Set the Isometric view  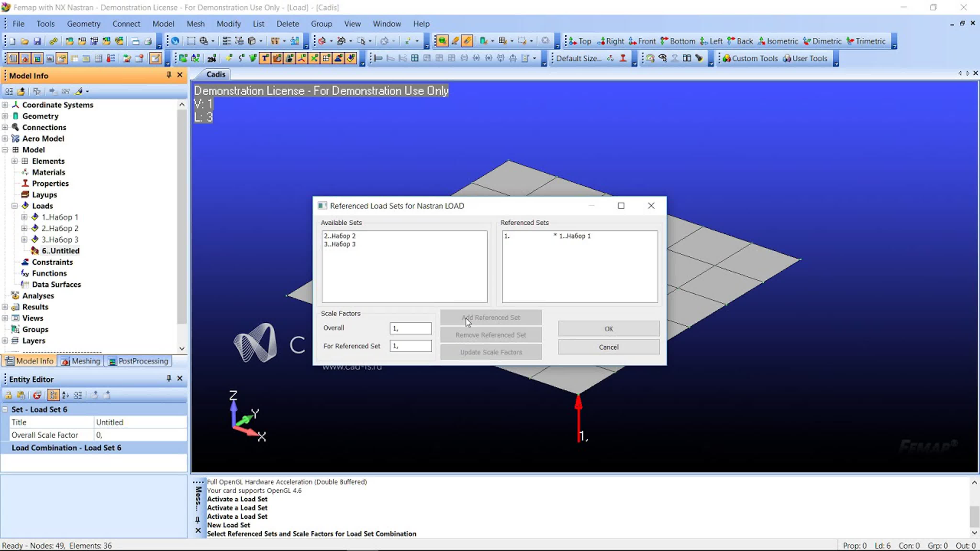778,41
